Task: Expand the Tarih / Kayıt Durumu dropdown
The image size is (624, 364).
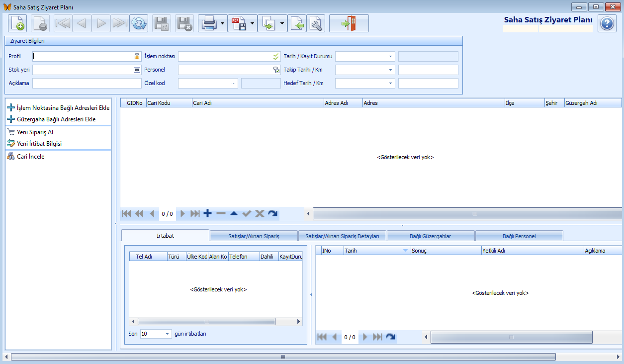Action: (390, 57)
